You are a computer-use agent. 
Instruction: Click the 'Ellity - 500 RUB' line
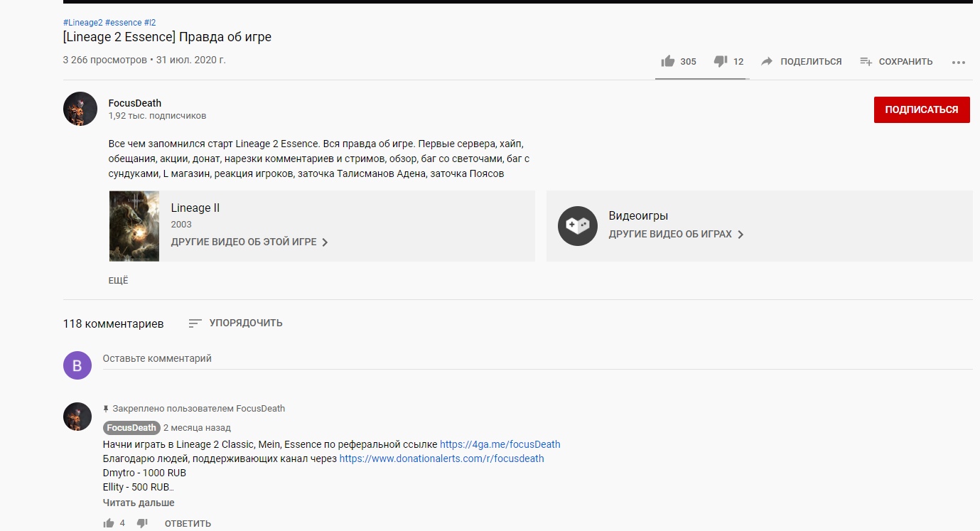point(137,487)
